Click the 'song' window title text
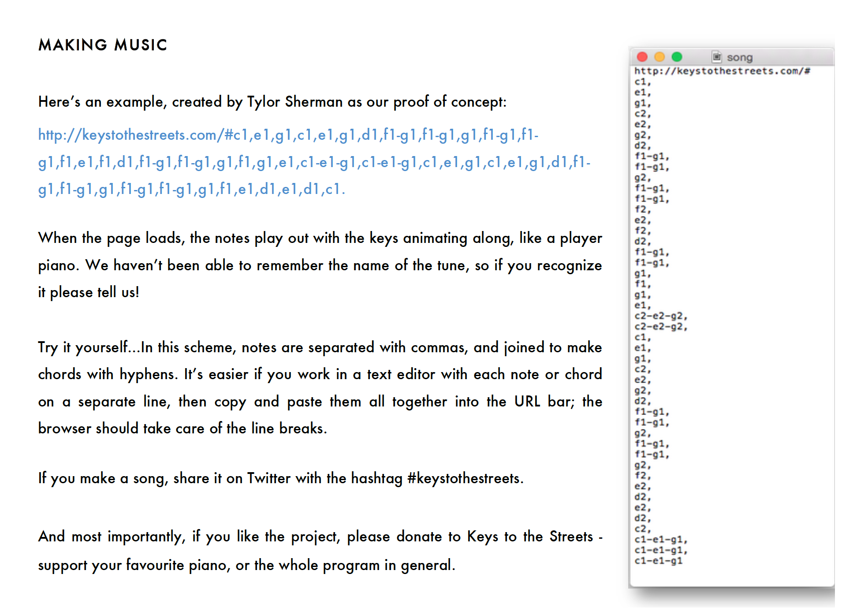This screenshot has height=615, width=868. tap(739, 57)
